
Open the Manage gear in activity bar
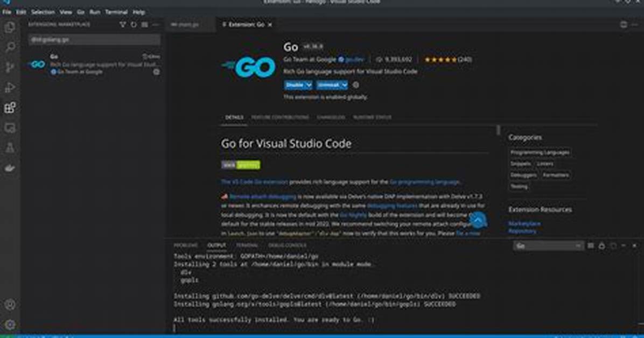coord(10,325)
